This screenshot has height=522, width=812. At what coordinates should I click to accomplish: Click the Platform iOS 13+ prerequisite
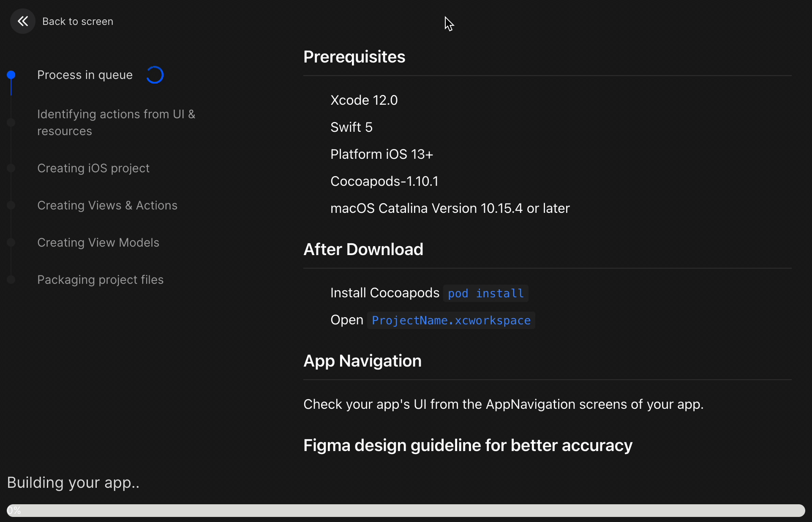click(x=381, y=154)
